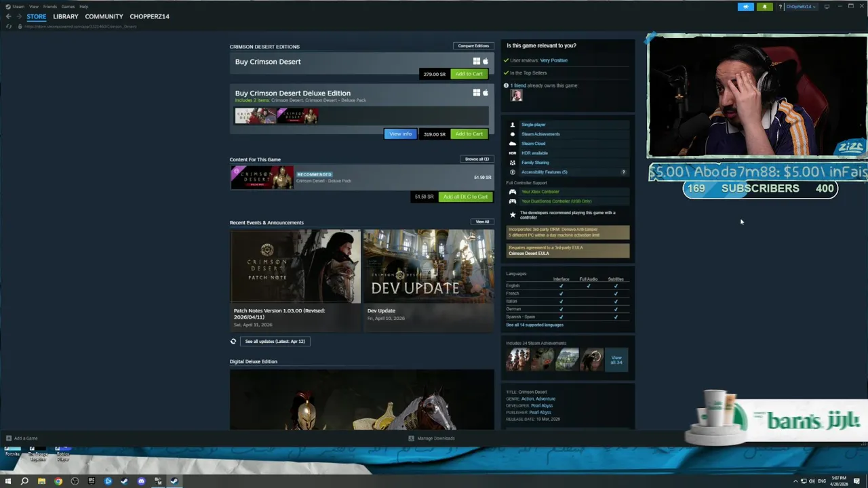Open the Windows Start menu
This screenshot has height=488, width=868.
pyautogui.click(x=8, y=481)
